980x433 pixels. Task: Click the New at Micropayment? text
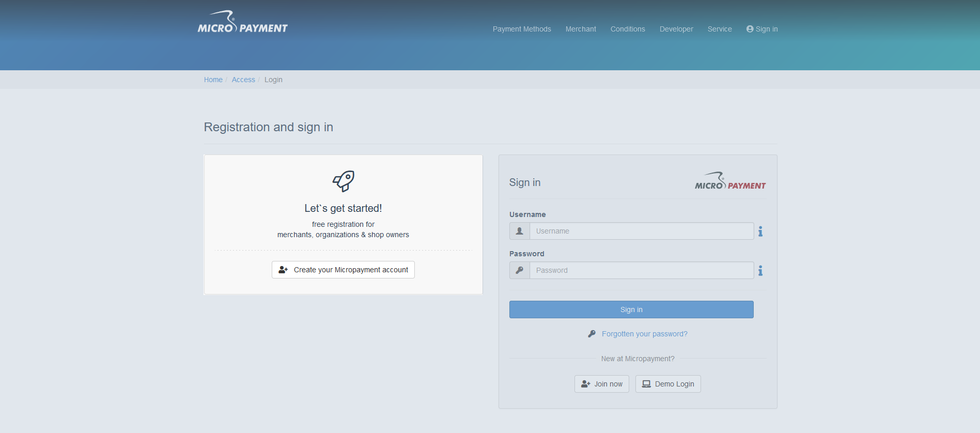[x=637, y=359]
